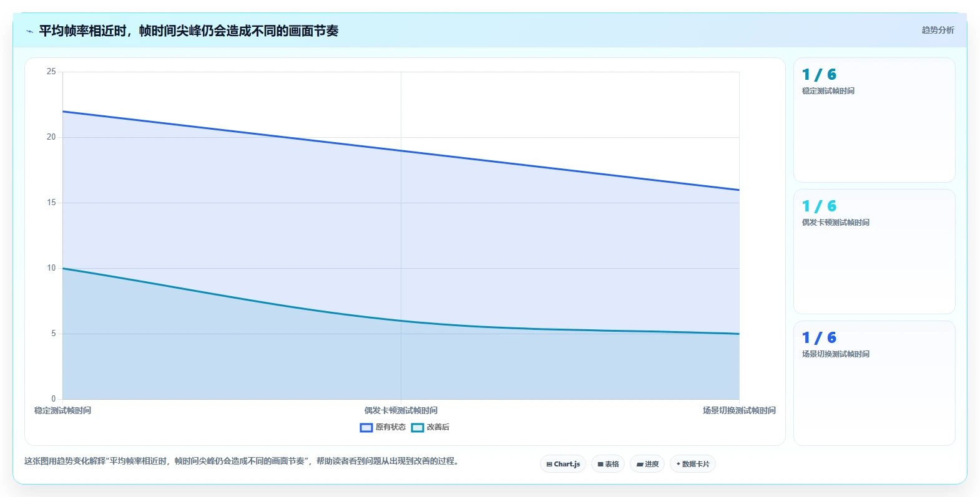
Task: Toggle 改善后 legend color box
Action: pos(418,428)
